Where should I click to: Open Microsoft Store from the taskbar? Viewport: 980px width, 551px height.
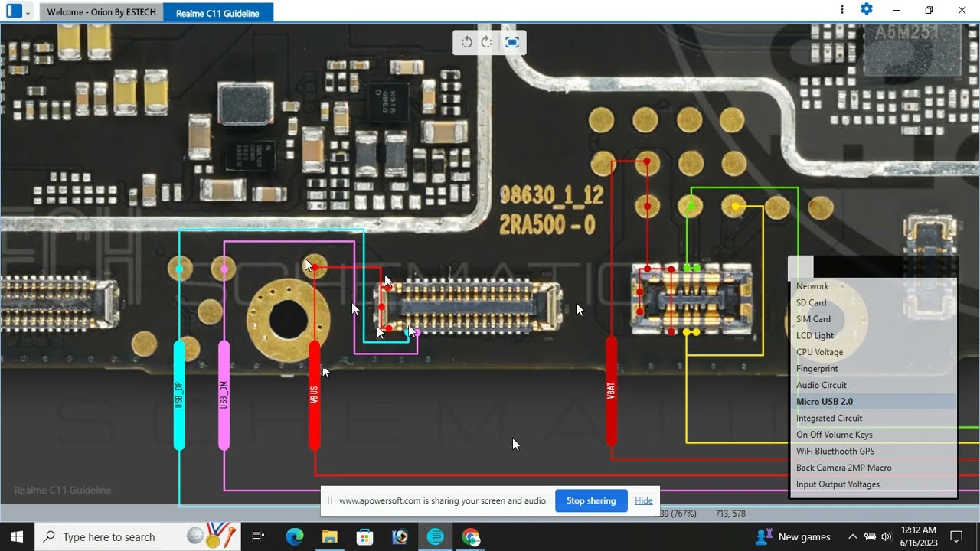tap(364, 536)
